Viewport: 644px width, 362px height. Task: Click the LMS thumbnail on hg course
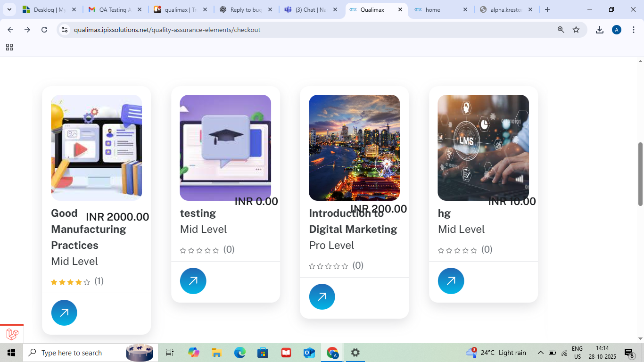(483, 148)
